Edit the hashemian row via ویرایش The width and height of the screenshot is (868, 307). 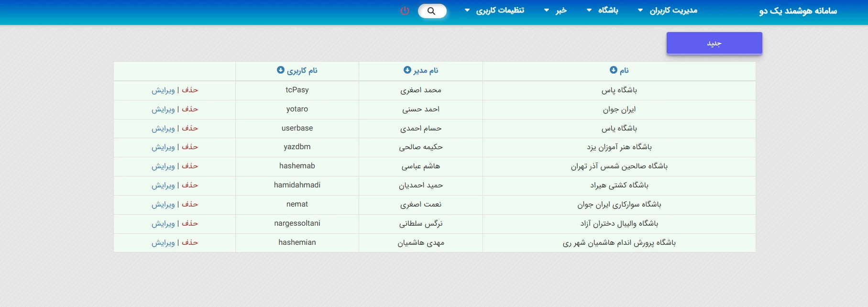click(163, 242)
